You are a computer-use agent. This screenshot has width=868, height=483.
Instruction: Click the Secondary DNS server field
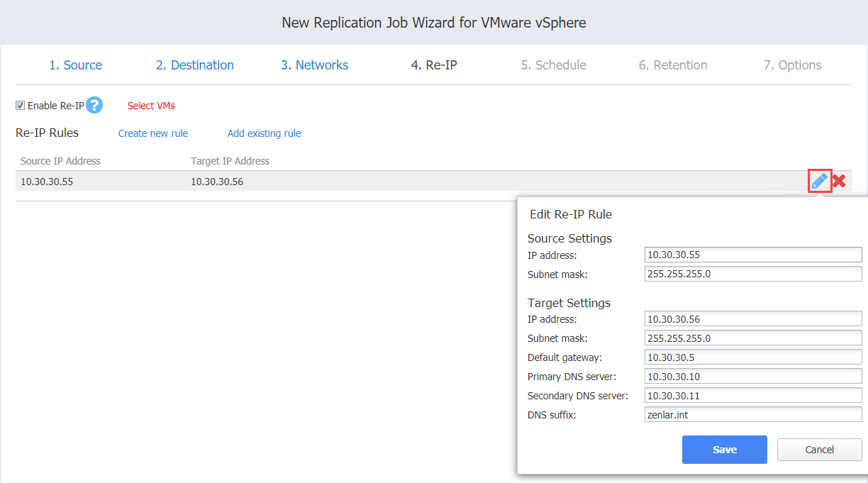pos(753,396)
